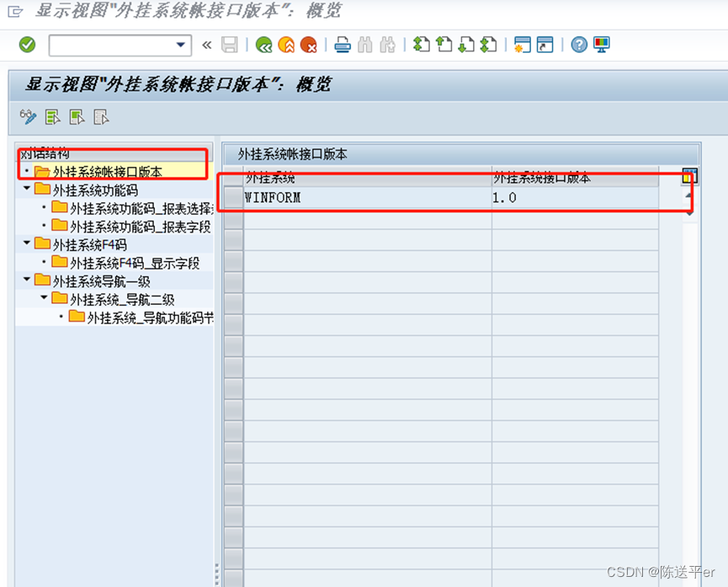Click the Customize Local Layout monitor icon
Viewport: 728px width, 587px height.
coord(601,45)
